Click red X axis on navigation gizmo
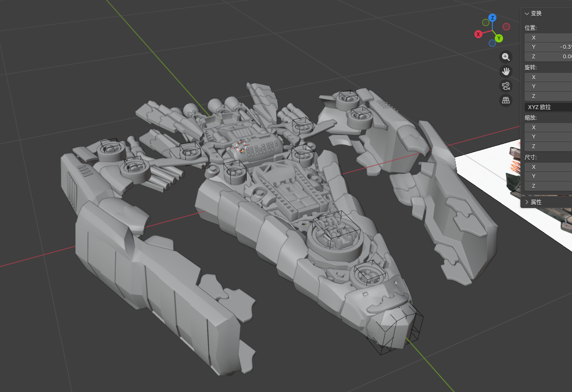 (478, 34)
